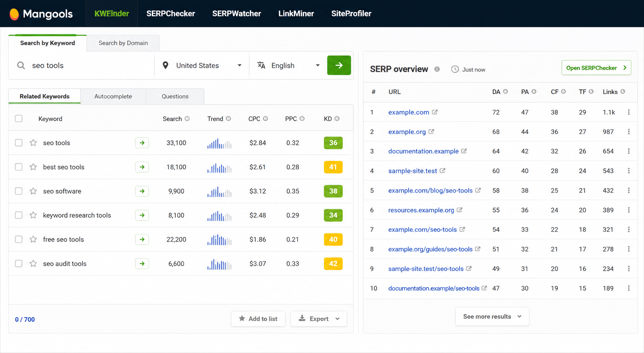Check the 'best seo tools' checkbox
Screen dimensions: 644x353
point(19,167)
